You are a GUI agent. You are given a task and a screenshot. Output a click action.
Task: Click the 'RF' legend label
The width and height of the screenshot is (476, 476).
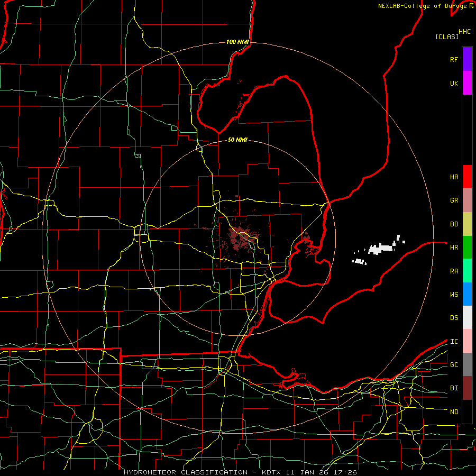pyautogui.click(x=454, y=59)
